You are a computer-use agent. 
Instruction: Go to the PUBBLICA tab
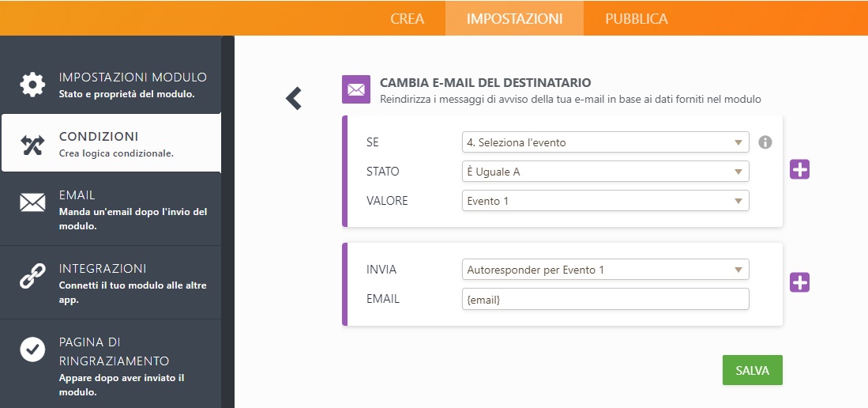636,18
